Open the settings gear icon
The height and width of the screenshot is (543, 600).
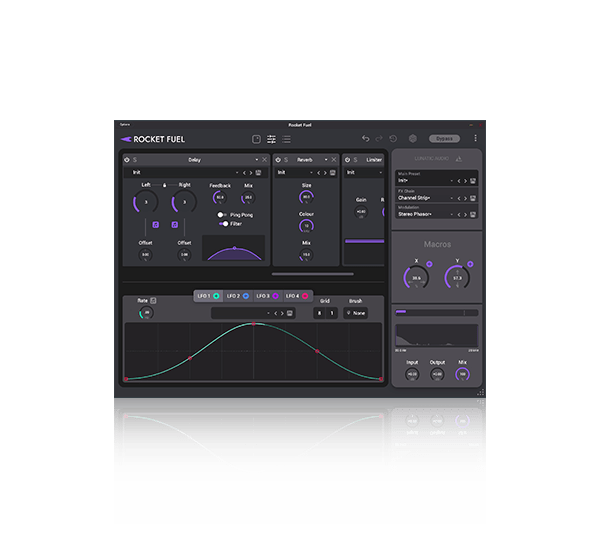click(411, 139)
